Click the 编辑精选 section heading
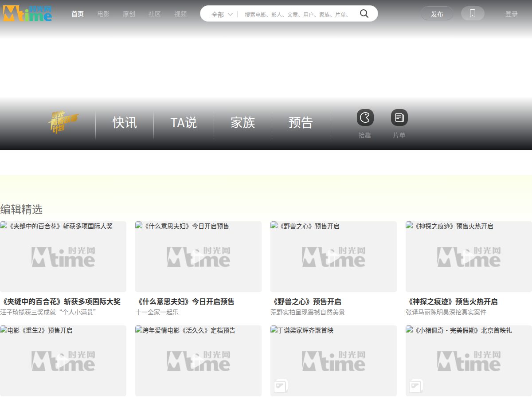 pos(21,209)
